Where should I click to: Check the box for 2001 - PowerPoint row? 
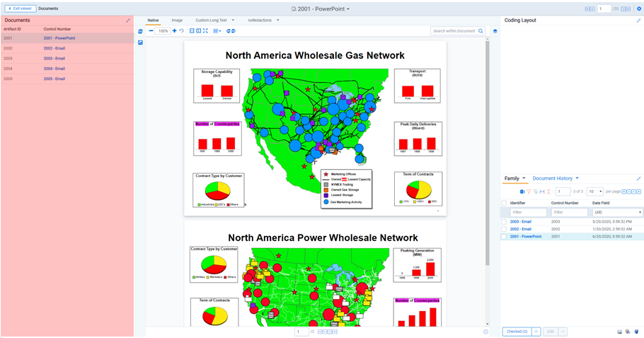504,237
